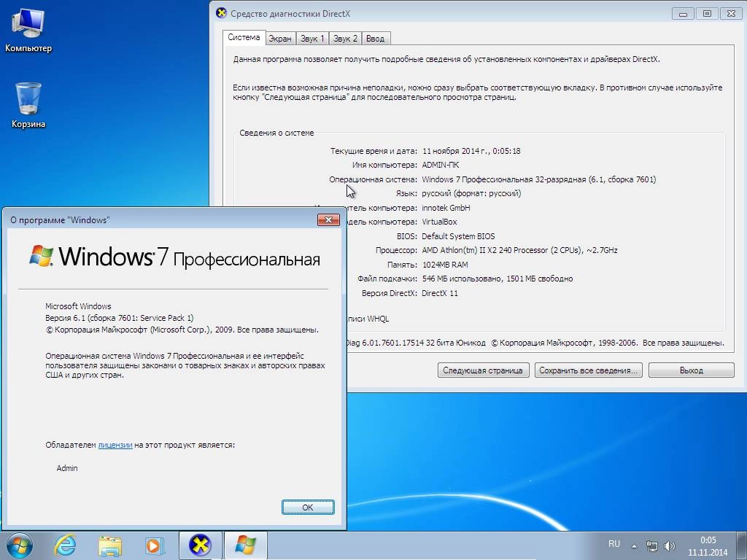Click manufacturer value innotek GmbH

446,208
